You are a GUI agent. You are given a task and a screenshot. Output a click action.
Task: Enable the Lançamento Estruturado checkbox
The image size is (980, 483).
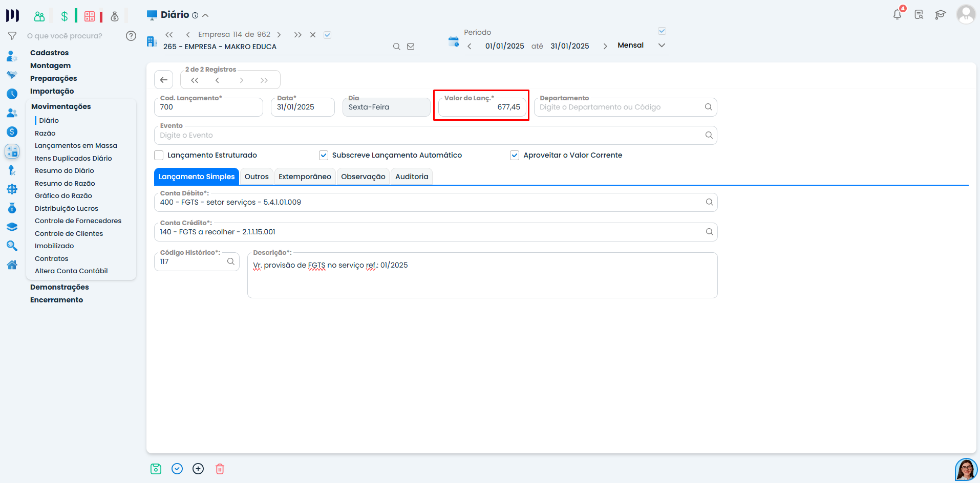(x=159, y=155)
